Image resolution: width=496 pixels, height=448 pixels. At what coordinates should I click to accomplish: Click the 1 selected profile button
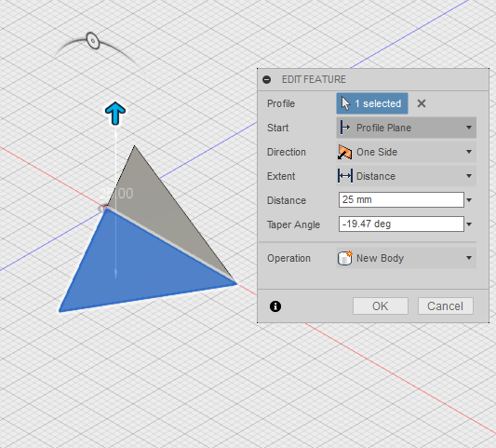(x=372, y=103)
